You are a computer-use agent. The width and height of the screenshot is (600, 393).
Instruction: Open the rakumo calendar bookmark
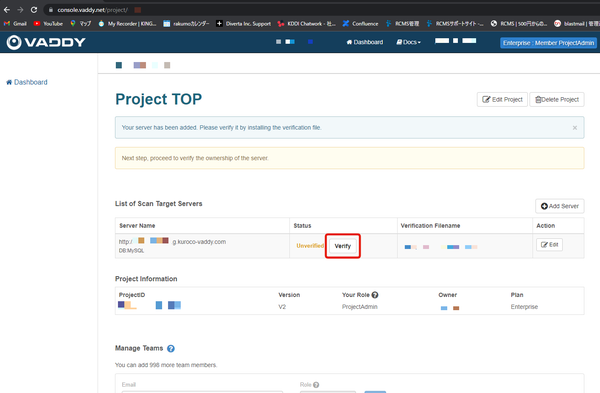pos(186,24)
